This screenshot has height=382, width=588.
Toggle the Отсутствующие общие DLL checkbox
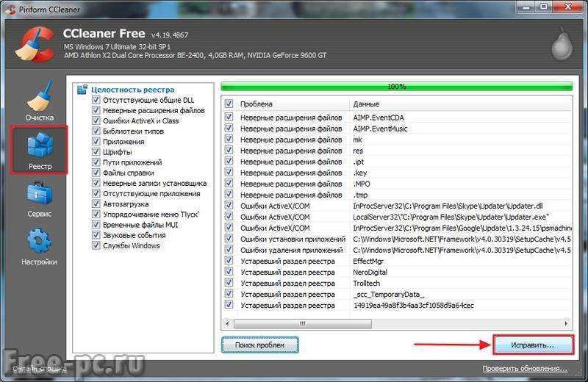click(96, 100)
